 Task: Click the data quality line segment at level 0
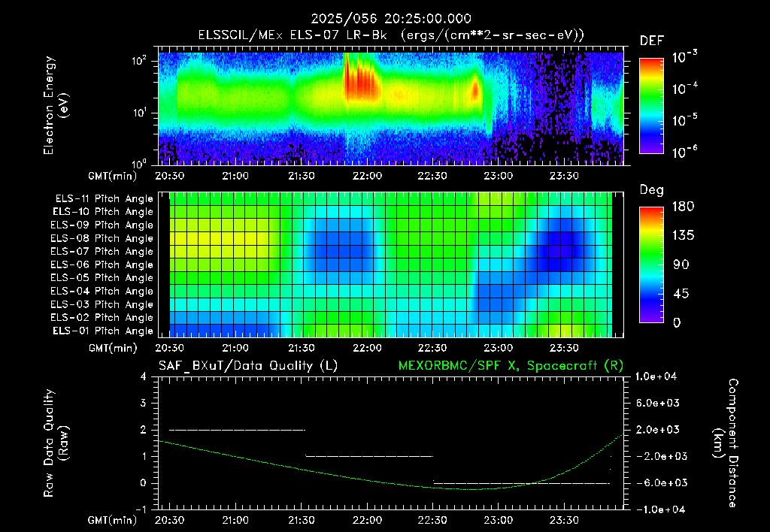522,483
